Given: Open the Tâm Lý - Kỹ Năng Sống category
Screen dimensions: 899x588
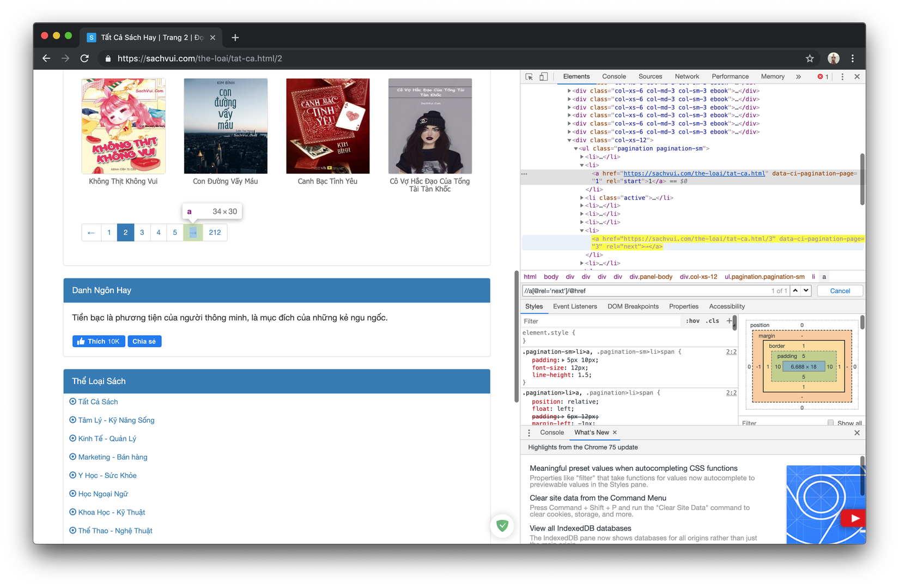Looking at the screenshot, I should tap(116, 420).
